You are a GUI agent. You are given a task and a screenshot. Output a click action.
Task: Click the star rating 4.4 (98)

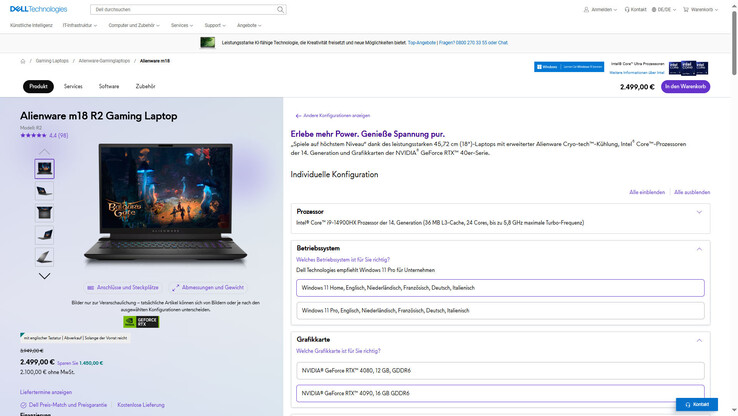point(44,136)
